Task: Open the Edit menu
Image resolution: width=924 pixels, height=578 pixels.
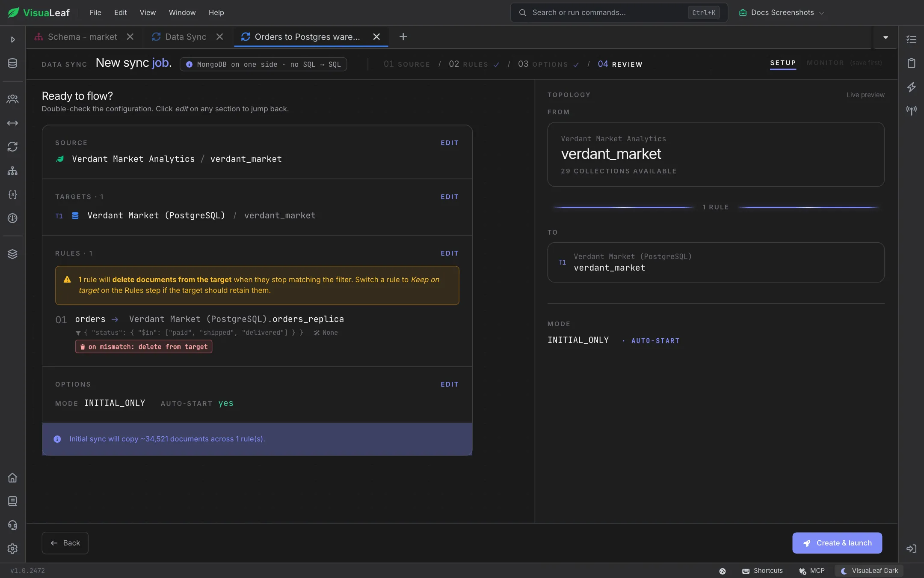Action: coord(120,12)
